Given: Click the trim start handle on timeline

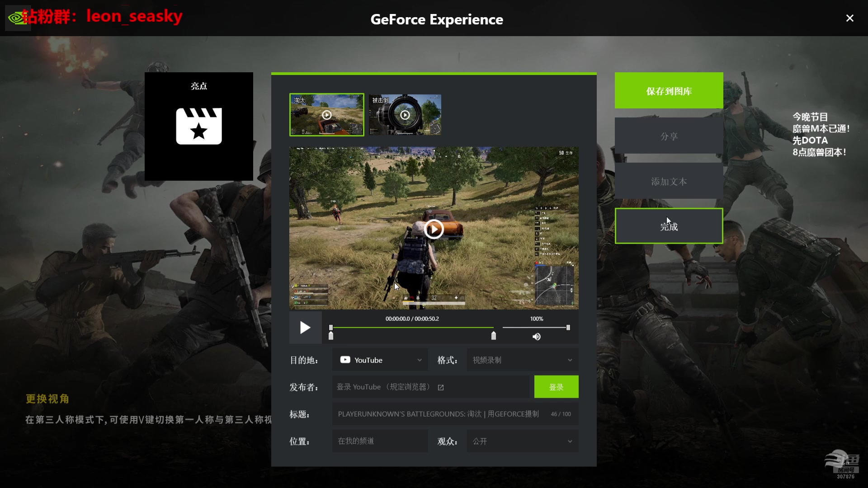Looking at the screenshot, I should point(331,336).
